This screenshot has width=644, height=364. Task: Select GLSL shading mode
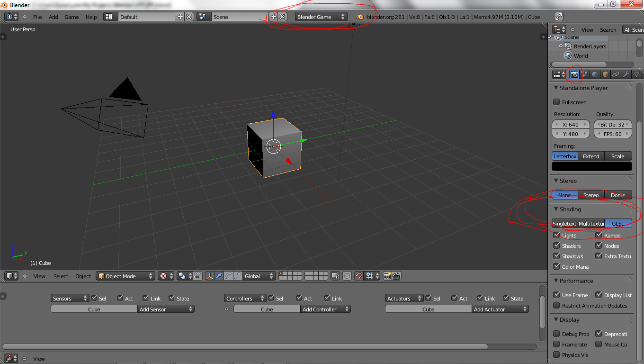pos(618,223)
